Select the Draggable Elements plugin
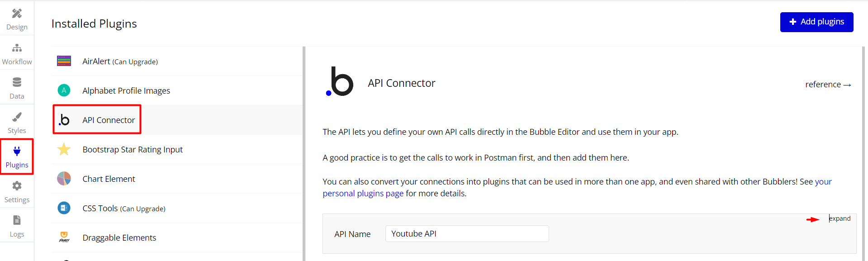Image resolution: width=868 pixels, height=261 pixels. coord(119,237)
